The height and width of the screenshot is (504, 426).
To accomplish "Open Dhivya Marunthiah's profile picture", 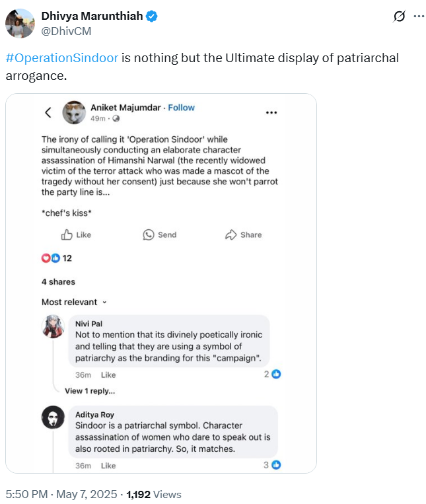I will [x=20, y=23].
